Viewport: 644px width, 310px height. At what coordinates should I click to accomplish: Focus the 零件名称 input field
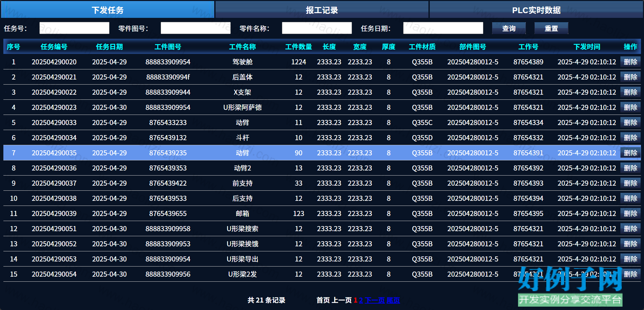click(x=317, y=28)
